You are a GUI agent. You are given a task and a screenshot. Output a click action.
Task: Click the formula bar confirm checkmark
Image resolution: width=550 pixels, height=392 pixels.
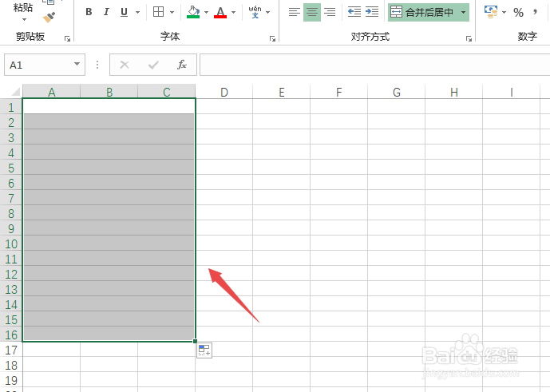[x=153, y=65]
